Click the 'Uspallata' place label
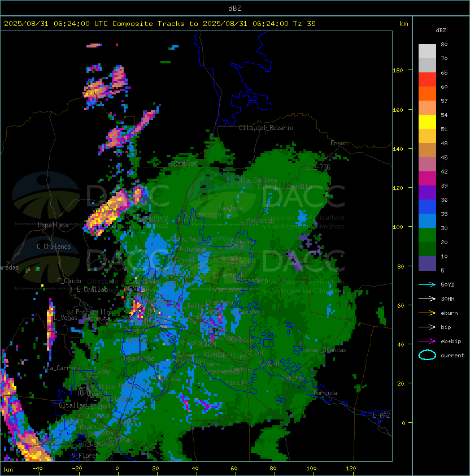The width and height of the screenshot is (470, 476). (x=53, y=225)
